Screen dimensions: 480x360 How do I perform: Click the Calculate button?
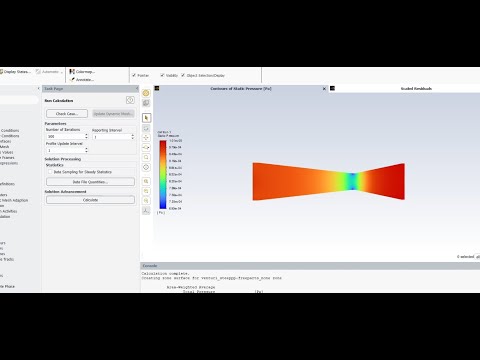tap(90, 200)
